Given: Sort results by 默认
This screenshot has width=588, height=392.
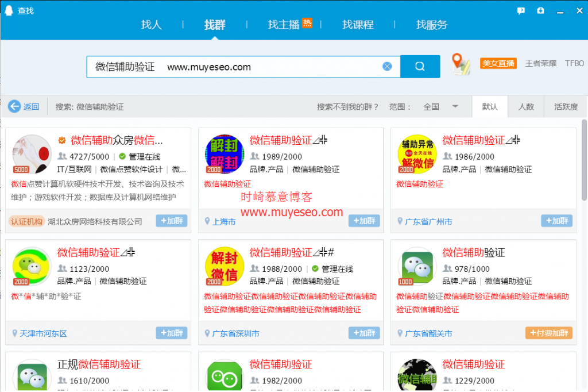Looking at the screenshot, I should (490, 107).
